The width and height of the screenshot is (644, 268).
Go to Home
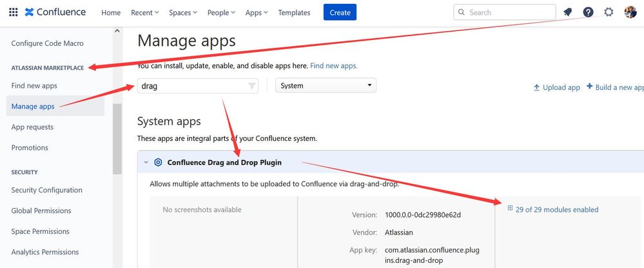click(x=111, y=13)
